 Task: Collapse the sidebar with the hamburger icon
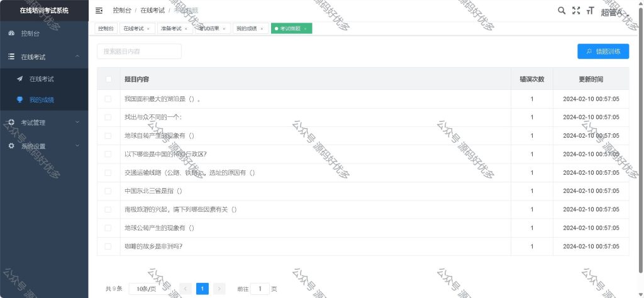click(x=99, y=11)
